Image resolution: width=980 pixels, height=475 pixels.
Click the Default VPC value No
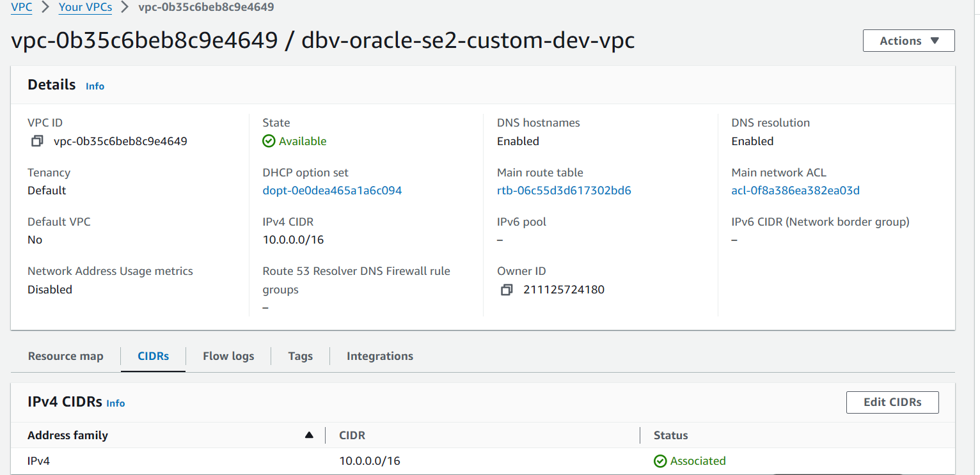tap(35, 240)
